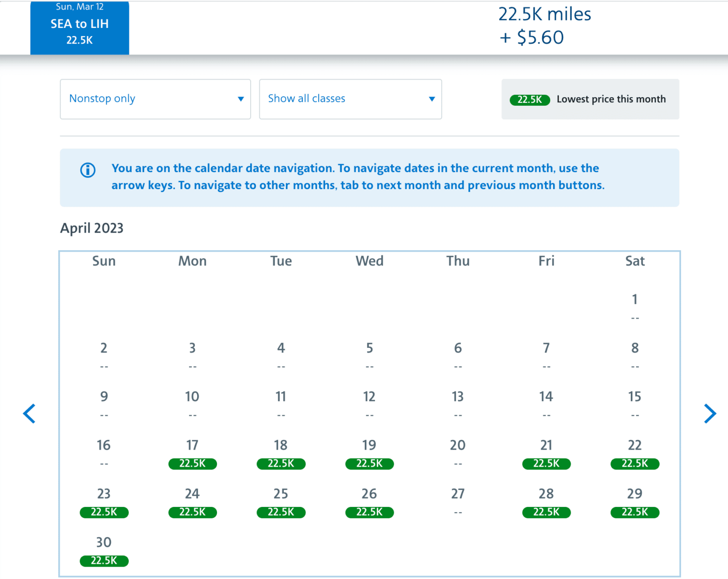Click the dropdown arrow on Show all classes
728x579 pixels.
(431, 99)
